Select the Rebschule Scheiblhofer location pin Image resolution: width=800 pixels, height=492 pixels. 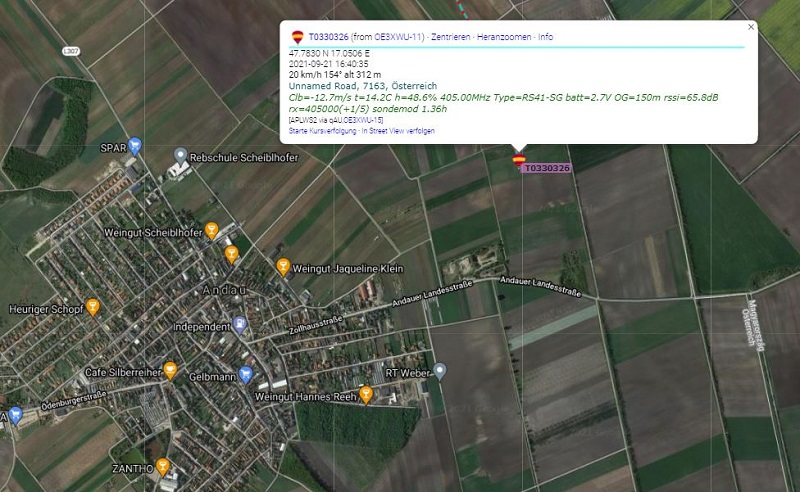(x=181, y=156)
